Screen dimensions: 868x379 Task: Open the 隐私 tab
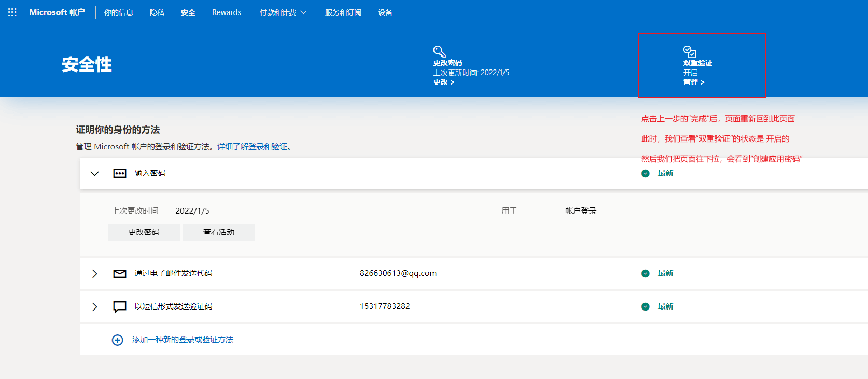coord(157,12)
